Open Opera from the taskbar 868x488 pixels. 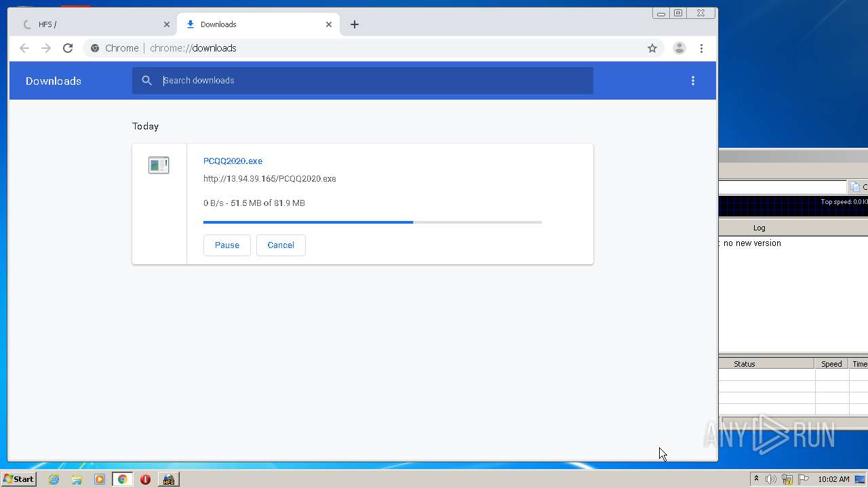click(x=145, y=479)
